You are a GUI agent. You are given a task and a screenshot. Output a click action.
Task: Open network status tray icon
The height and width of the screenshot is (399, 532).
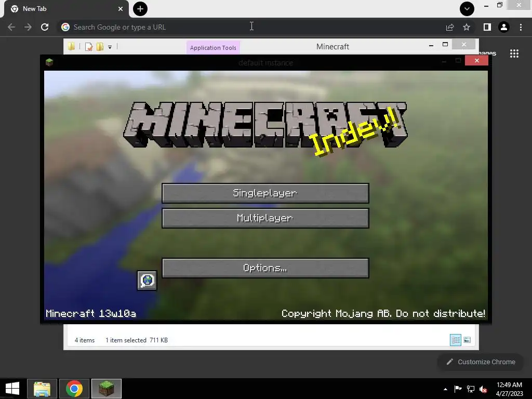pos(471,389)
